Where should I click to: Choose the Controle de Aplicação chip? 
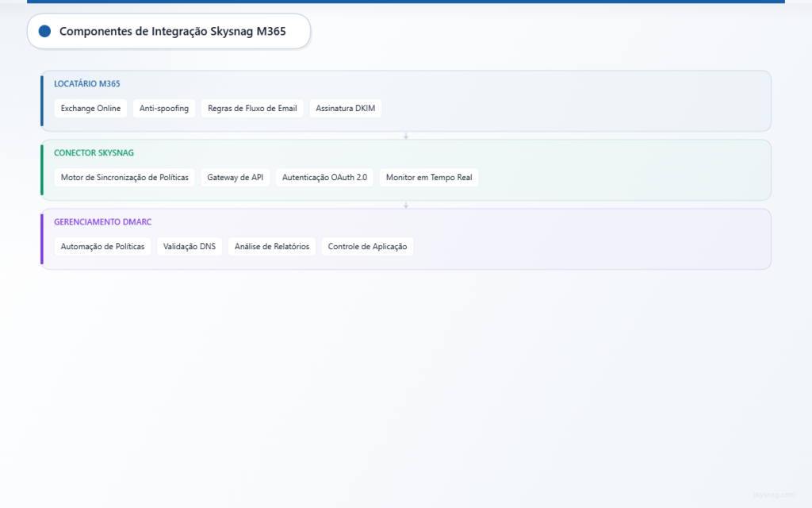tap(368, 246)
